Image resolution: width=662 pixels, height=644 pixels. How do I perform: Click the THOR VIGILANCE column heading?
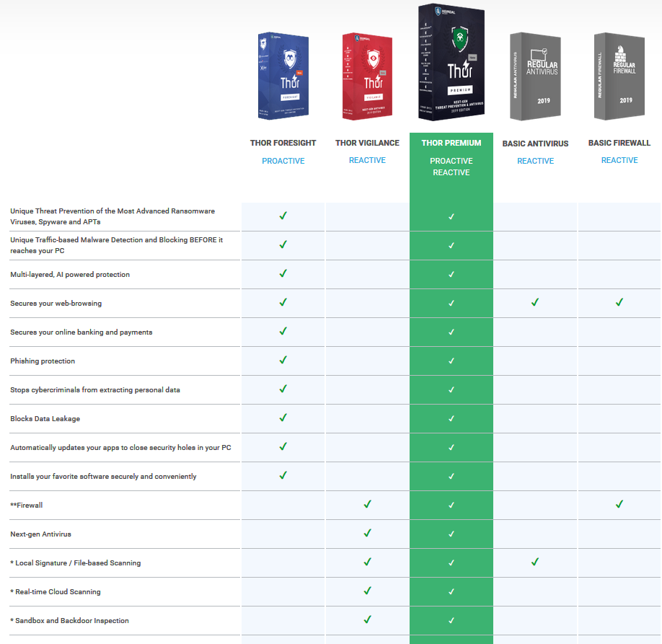click(367, 143)
